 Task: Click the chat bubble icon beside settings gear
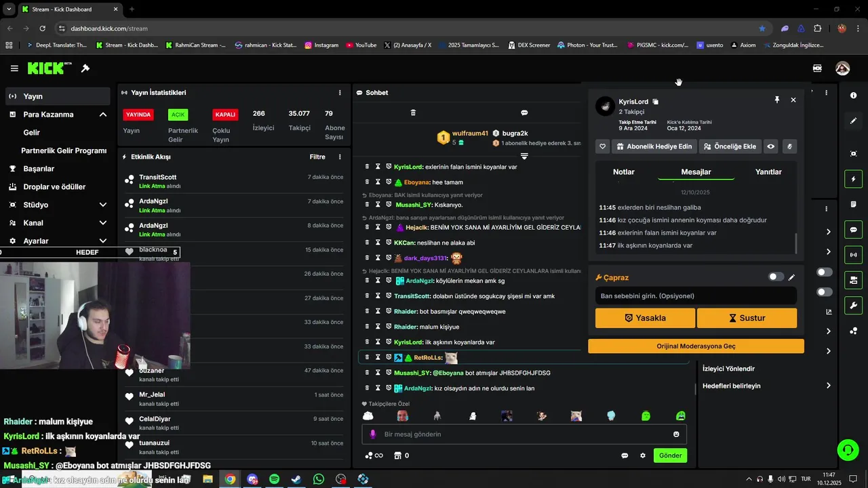pos(625,455)
